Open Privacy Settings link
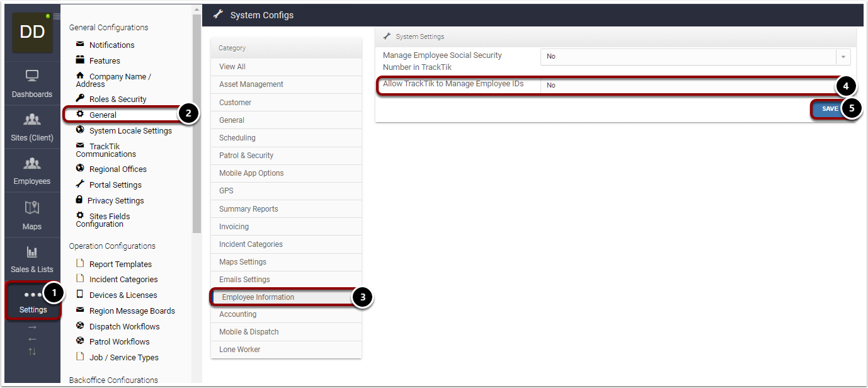Viewport: 868px width, 388px height. (x=116, y=201)
